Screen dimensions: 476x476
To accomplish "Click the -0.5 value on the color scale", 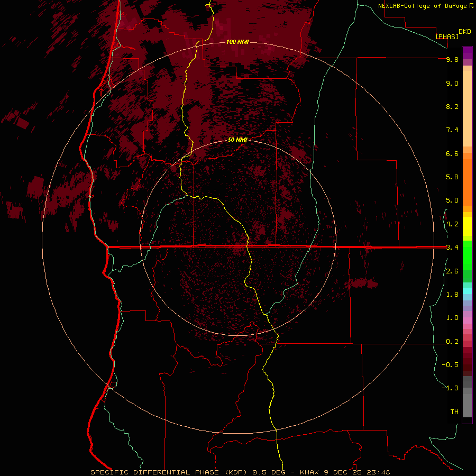I will pyautogui.click(x=450, y=365).
